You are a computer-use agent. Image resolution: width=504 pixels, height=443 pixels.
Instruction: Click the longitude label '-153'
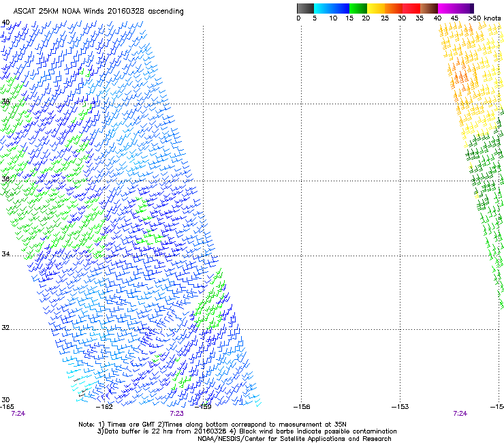(400, 407)
